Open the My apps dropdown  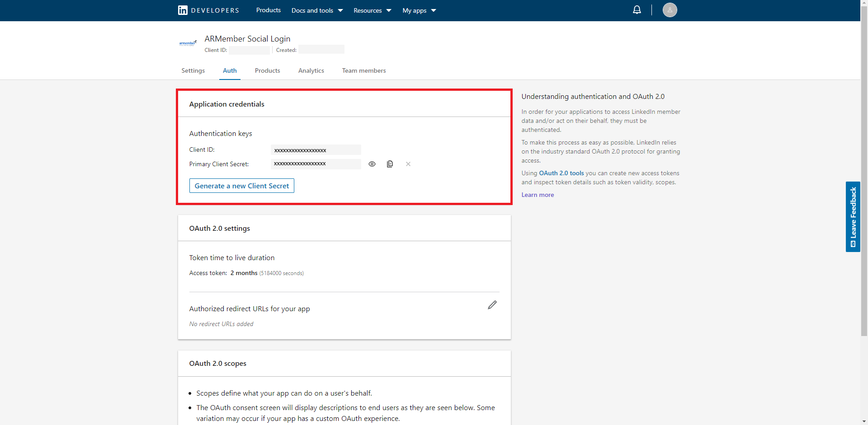click(419, 10)
